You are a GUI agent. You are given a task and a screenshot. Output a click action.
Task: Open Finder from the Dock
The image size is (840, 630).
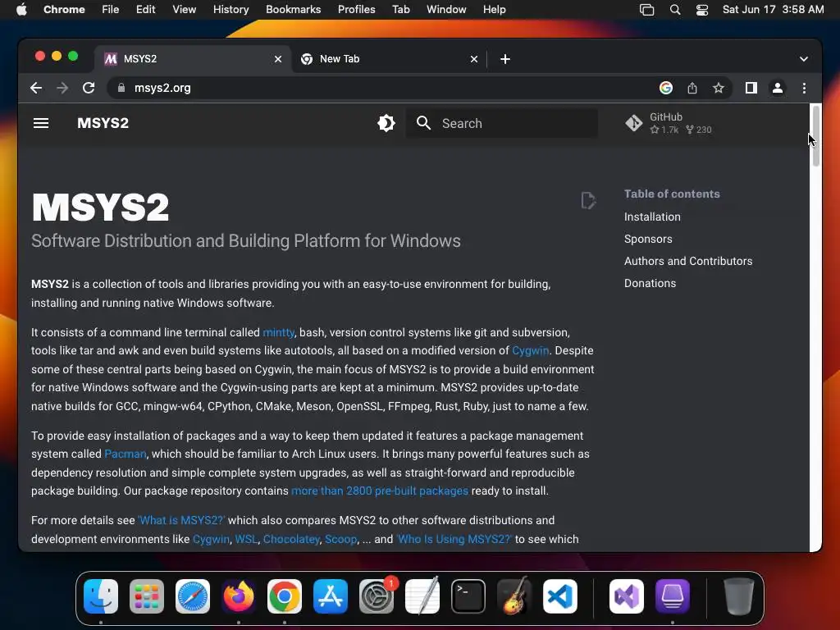click(101, 596)
